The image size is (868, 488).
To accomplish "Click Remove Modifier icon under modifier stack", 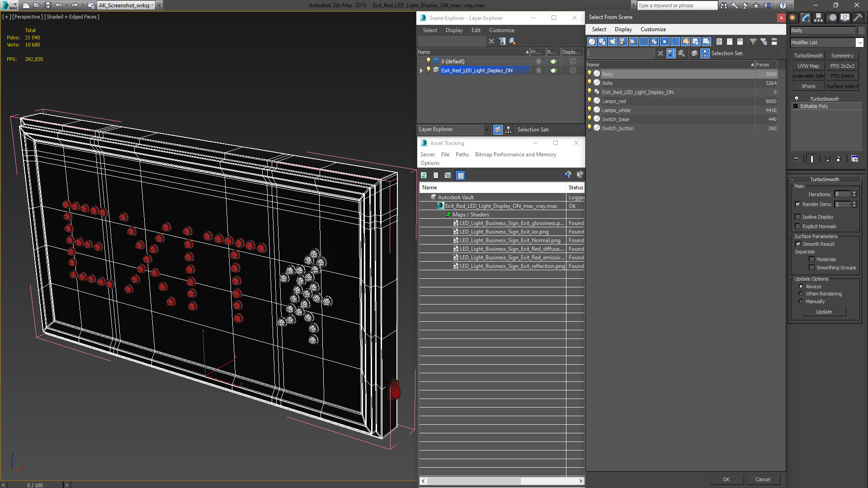I will [839, 159].
